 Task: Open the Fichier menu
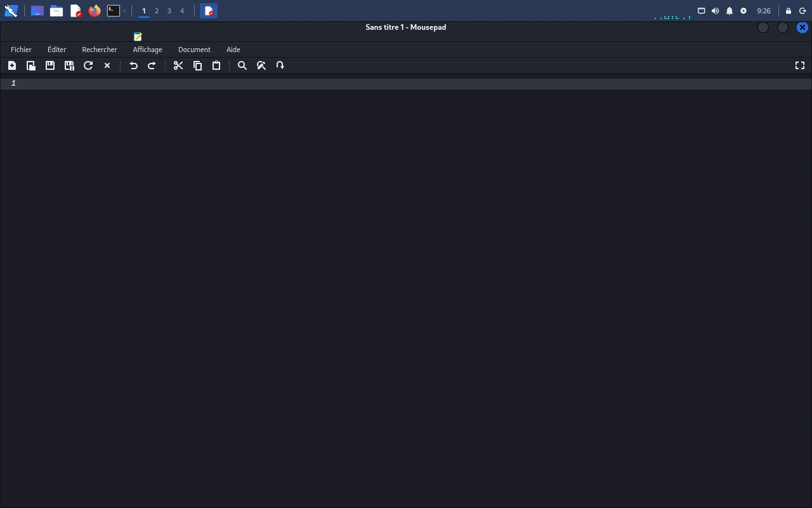point(21,50)
